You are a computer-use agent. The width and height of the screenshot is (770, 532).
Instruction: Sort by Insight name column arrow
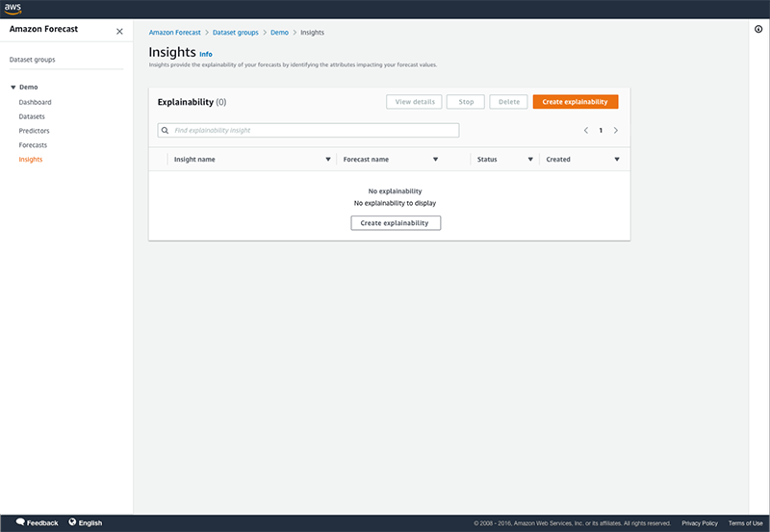coord(328,160)
